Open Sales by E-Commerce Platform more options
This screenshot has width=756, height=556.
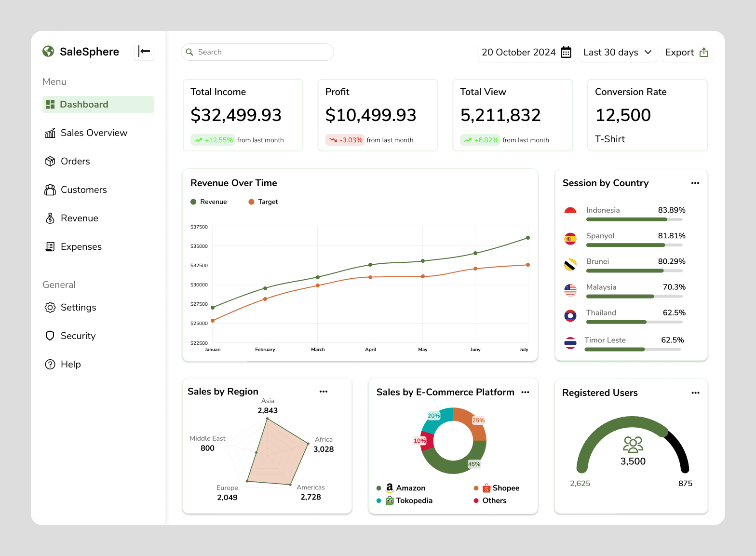pos(525,392)
